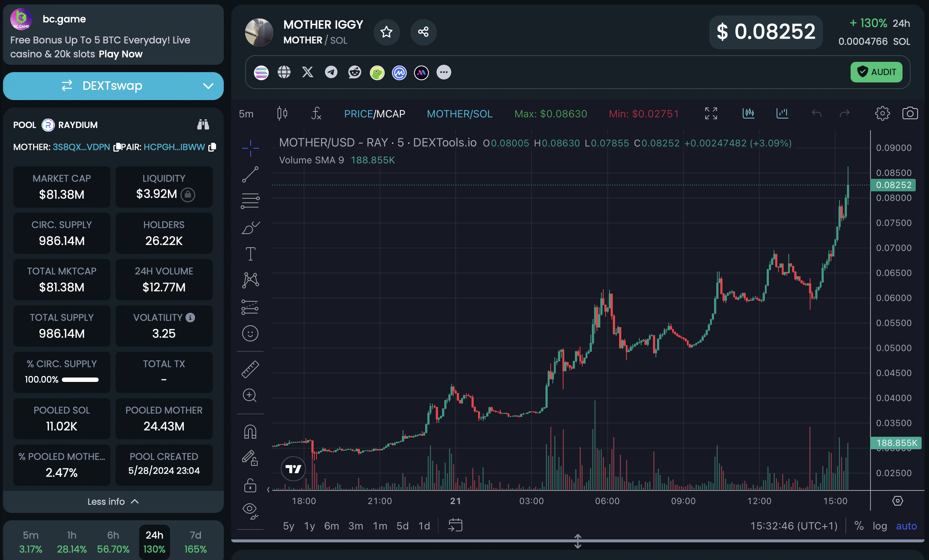
Task: Click the share icon next to the star
Action: (x=423, y=32)
